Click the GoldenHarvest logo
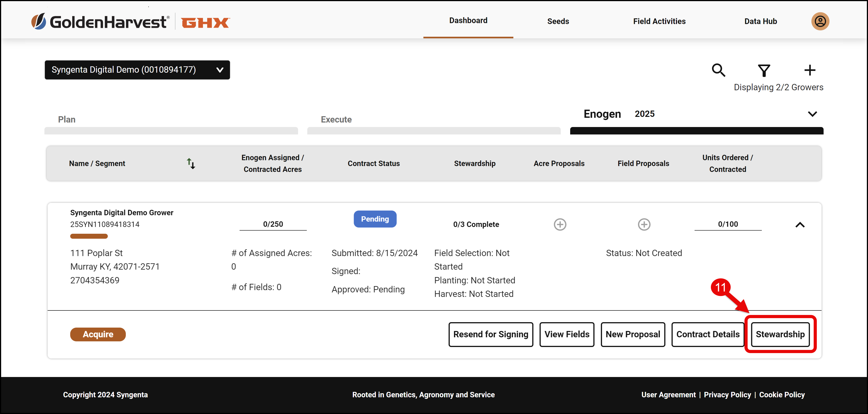The image size is (868, 414). click(x=100, y=22)
